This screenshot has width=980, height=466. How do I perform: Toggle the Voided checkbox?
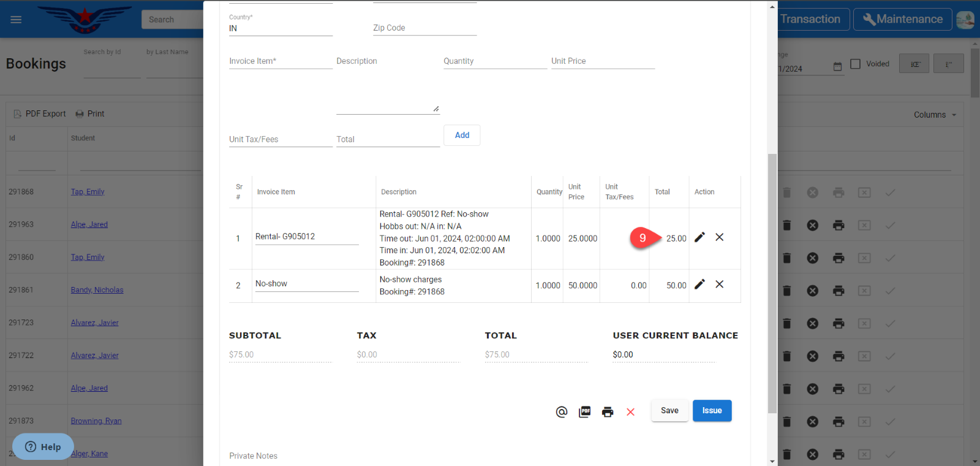click(856, 64)
